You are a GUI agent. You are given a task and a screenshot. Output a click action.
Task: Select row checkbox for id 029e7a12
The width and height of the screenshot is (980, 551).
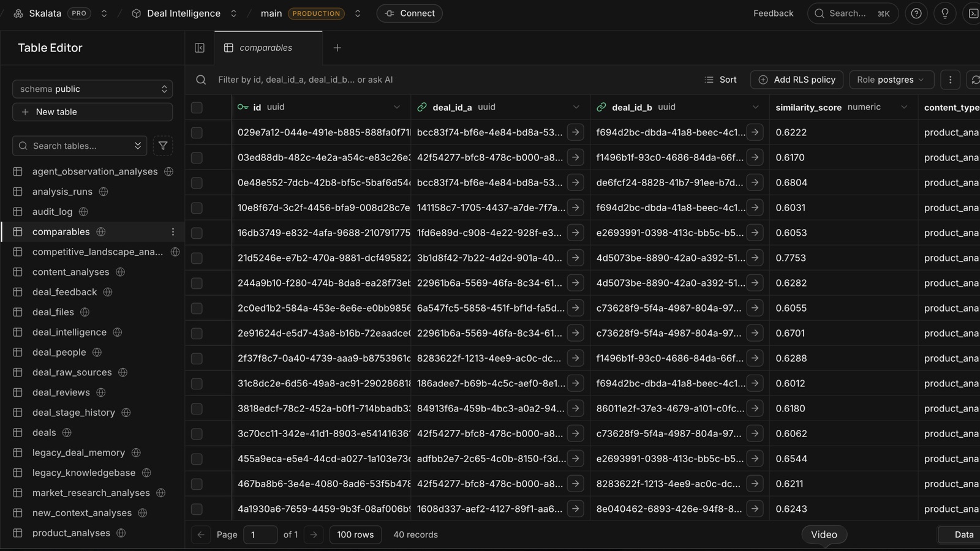[x=197, y=133]
